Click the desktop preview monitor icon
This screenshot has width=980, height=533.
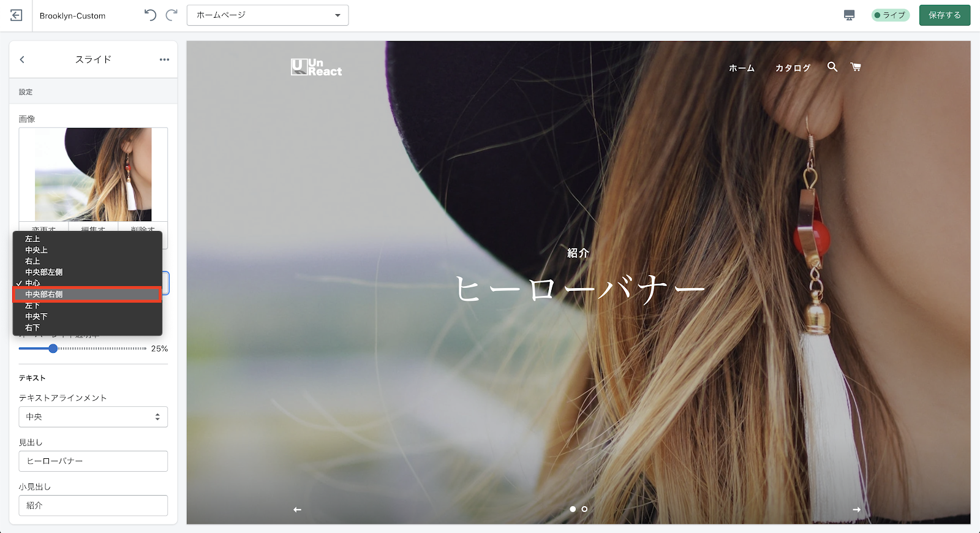click(x=849, y=15)
